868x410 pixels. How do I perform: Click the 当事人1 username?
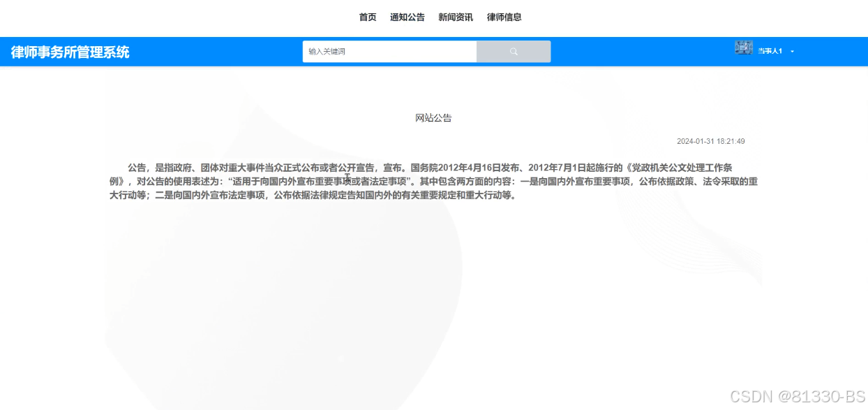(x=770, y=52)
